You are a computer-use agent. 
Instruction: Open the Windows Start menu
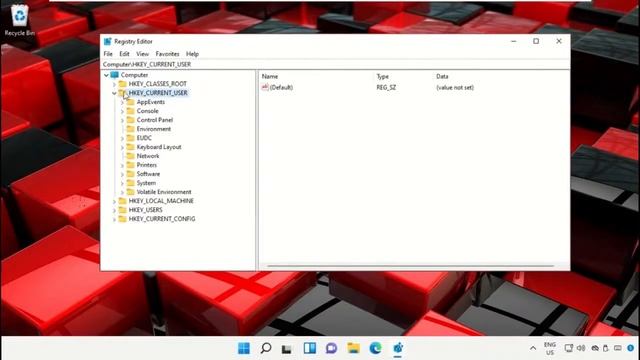point(244,348)
